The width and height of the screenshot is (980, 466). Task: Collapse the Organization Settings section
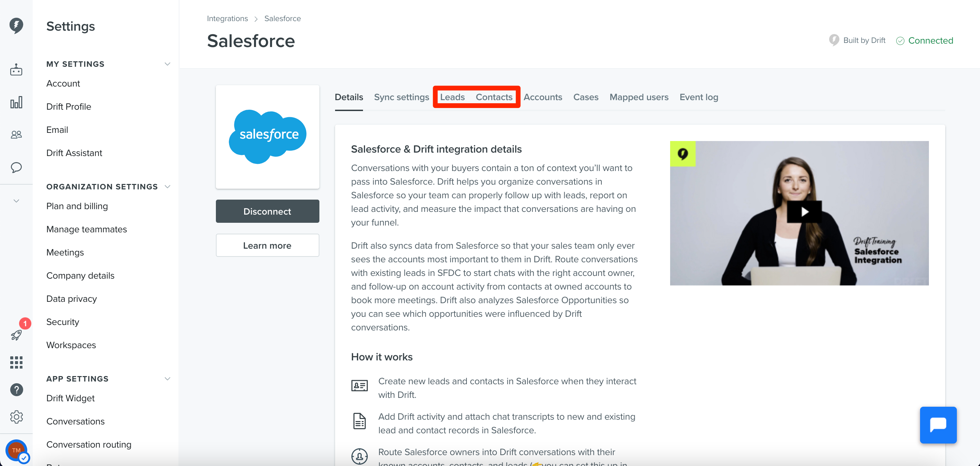167,187
